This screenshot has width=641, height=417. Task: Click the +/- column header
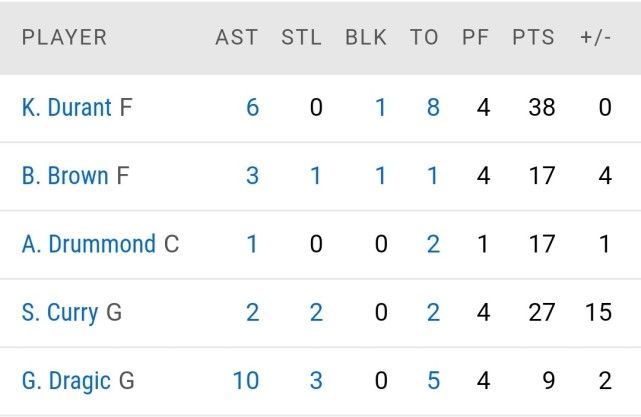pyautogui.click(x=596, y=37)
